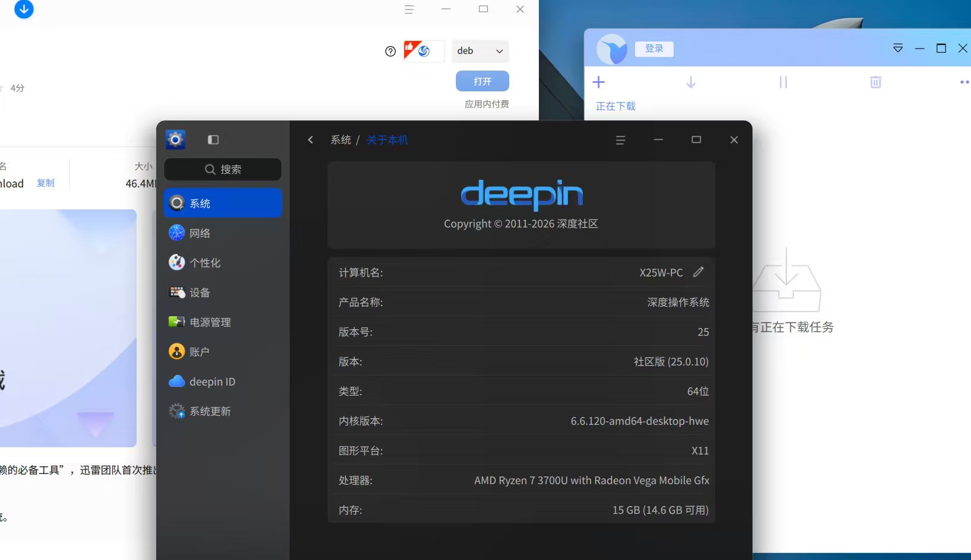The height and width of the screenshot is (560, 971).
Task: Open 电源管理 settings in the sidebar
Action: pos(223,322)
